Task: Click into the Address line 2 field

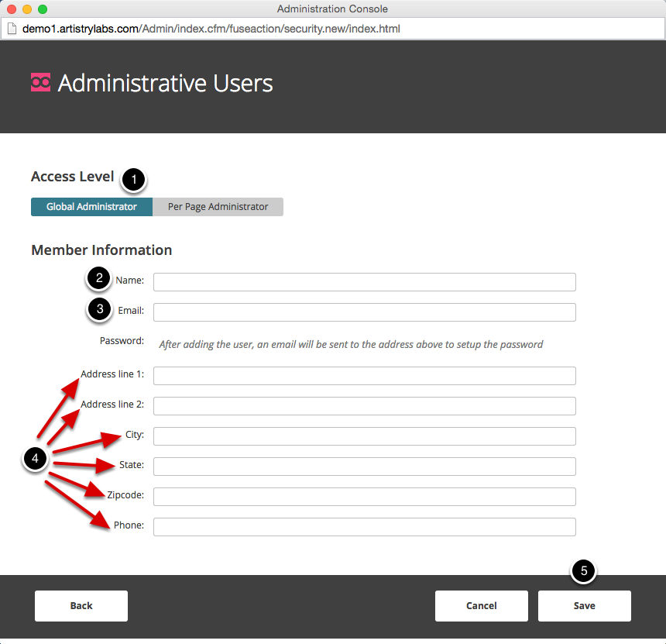Action: (365, 406)
